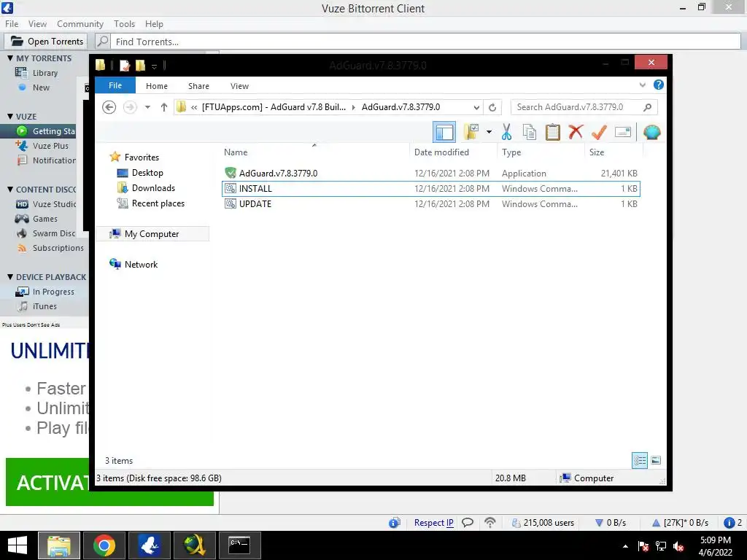The width and height of the screenshot is (747, 560).
Task: Collapse the VUZE sidebar section
Action: 10,117
